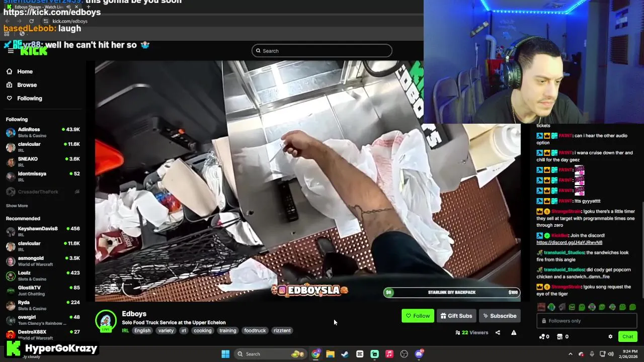Click the Kick search input field
644x362 pixels.
point(322,51)
